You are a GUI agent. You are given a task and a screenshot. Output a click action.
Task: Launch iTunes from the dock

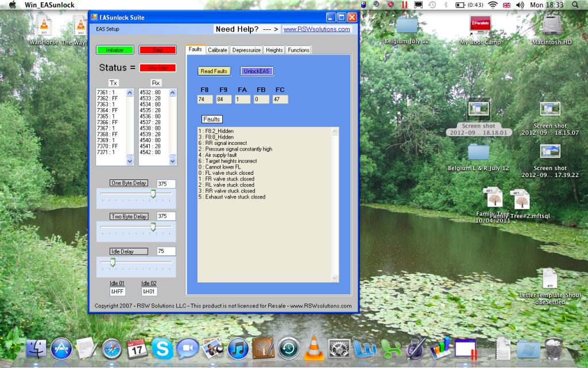[238, 349]
